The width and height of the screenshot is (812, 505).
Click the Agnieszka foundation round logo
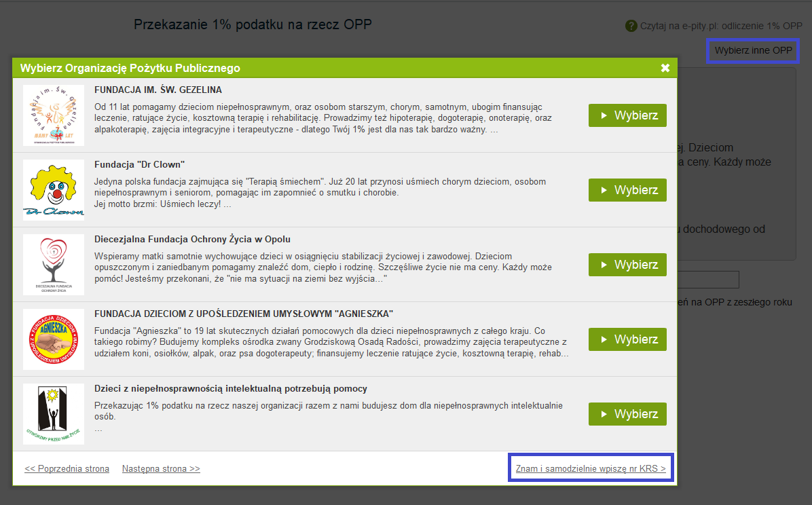point(54,339)
